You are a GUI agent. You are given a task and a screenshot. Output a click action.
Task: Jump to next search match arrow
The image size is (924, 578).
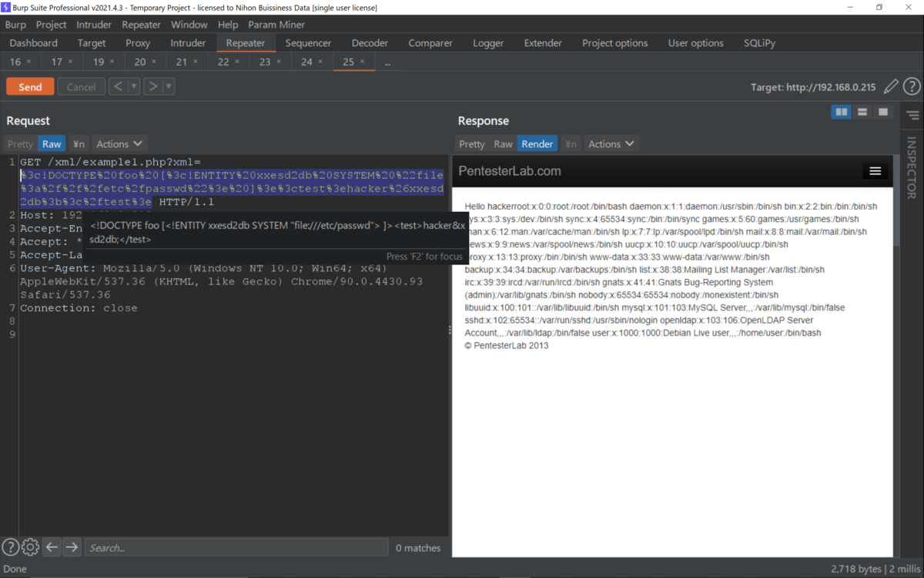coord(72,547)
